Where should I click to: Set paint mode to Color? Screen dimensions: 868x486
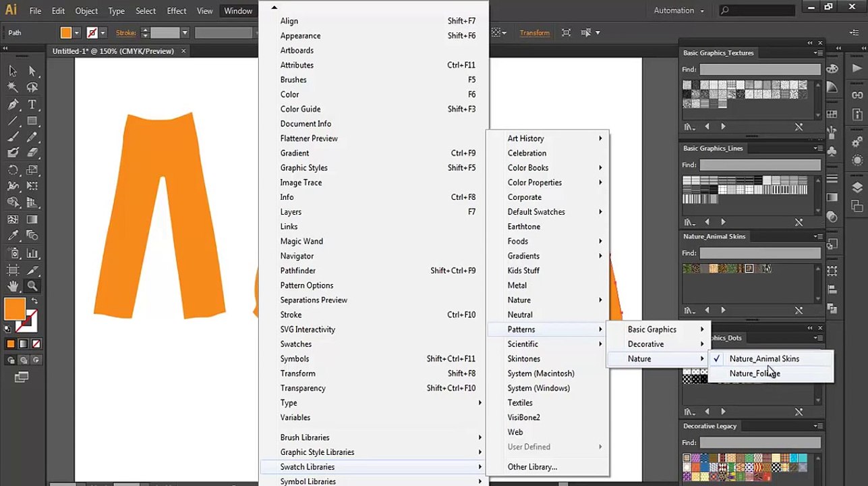point(10,344)
